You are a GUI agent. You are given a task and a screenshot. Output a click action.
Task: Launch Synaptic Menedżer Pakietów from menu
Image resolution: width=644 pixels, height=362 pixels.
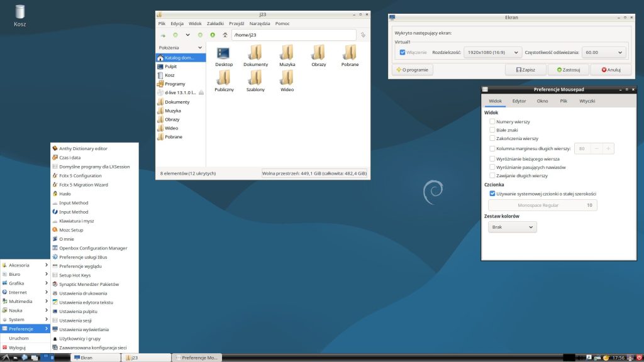click(88, 284)
